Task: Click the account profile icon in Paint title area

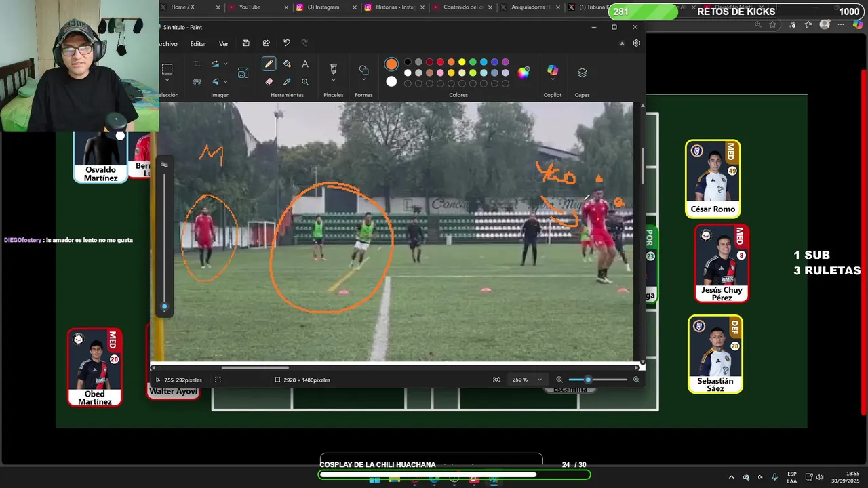Action: [622, 43]
